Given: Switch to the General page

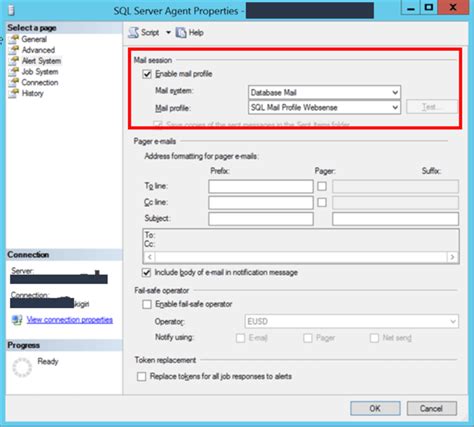Looking at the screenshot, I should point(34,39).
